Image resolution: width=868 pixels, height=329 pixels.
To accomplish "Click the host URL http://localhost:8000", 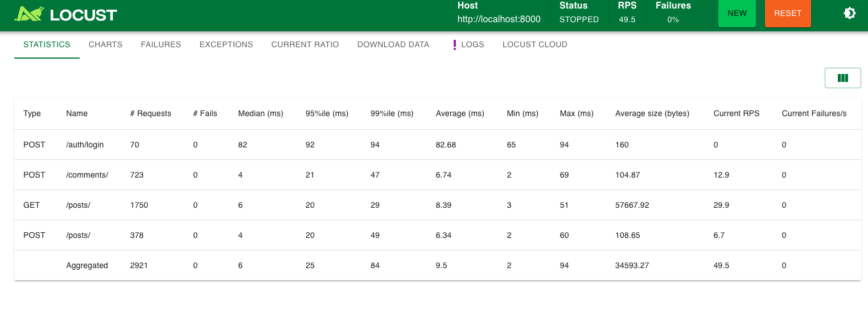I will pos(499,19).
